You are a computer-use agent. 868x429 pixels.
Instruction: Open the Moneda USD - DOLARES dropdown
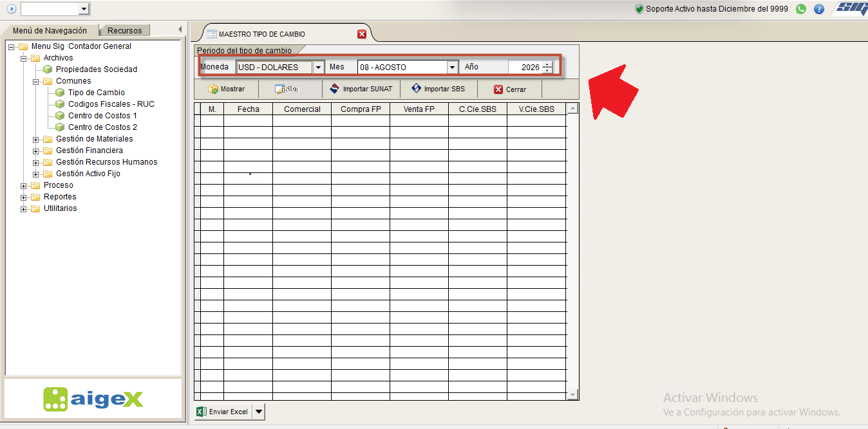(318, 67)
